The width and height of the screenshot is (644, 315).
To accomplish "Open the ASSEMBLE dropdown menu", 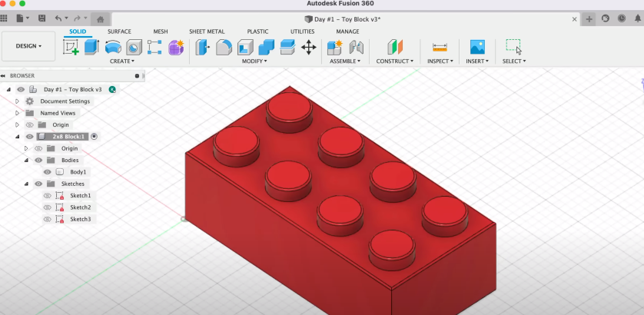I will [x=345, y=61].
